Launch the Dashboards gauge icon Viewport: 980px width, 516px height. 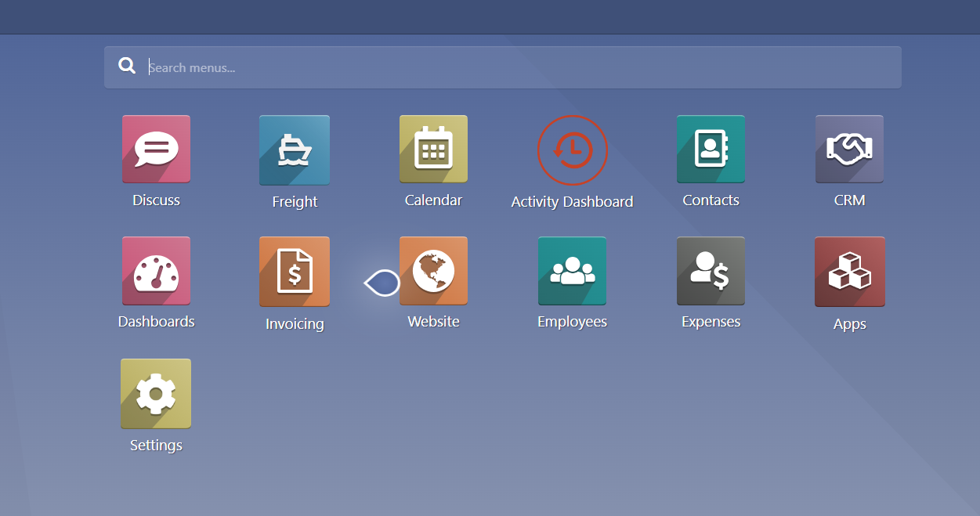click(156, 271)
